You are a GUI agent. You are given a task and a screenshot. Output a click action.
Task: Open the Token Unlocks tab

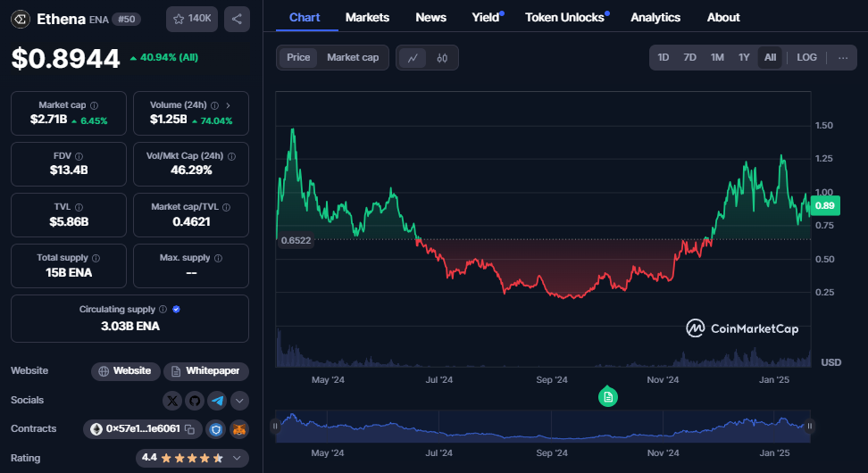point(565,18)
